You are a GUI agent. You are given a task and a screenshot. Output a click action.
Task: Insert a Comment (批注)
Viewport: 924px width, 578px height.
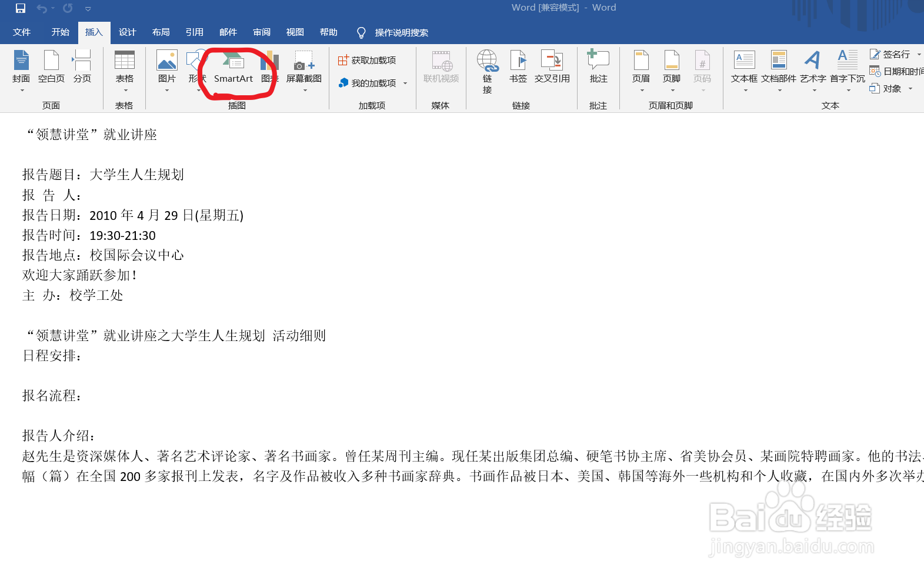point(599,67)
